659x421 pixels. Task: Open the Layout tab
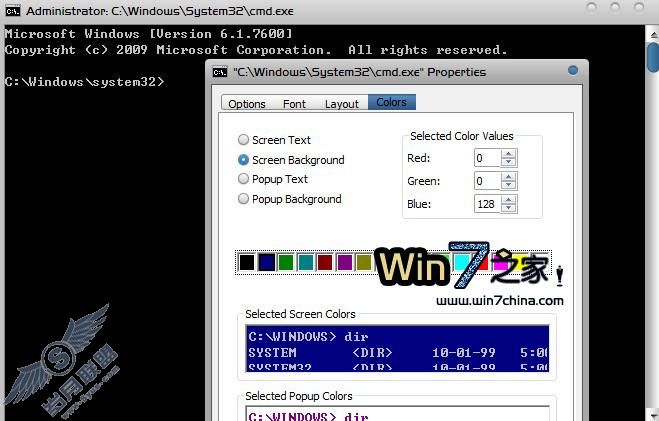tap(342, 104)
